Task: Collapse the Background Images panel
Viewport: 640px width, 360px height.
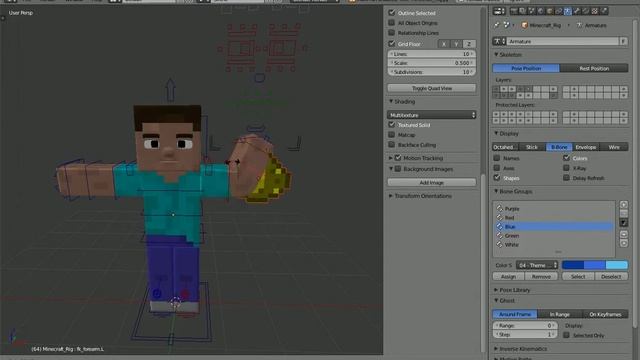Action: 391,169
